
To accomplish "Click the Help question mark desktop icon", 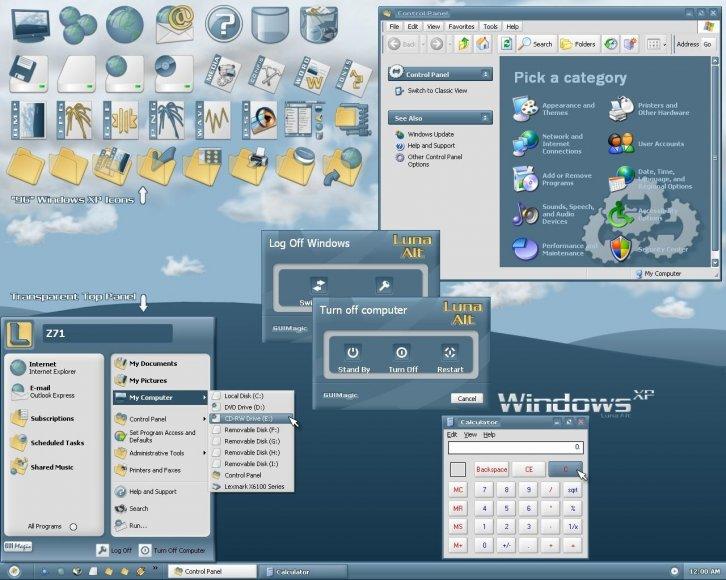I will coord(224,24).
